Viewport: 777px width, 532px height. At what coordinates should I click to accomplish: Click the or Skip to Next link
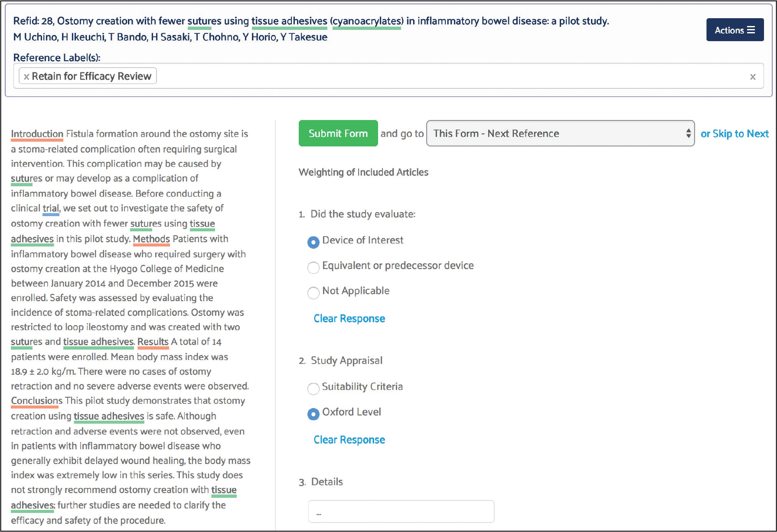pos(735,133)
